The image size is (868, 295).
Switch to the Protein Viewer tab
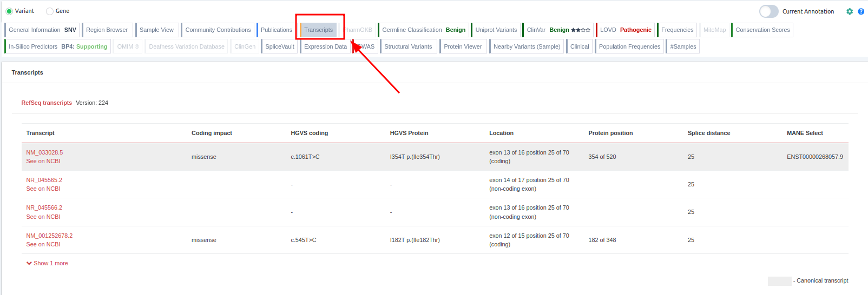(x=462, y=47)
